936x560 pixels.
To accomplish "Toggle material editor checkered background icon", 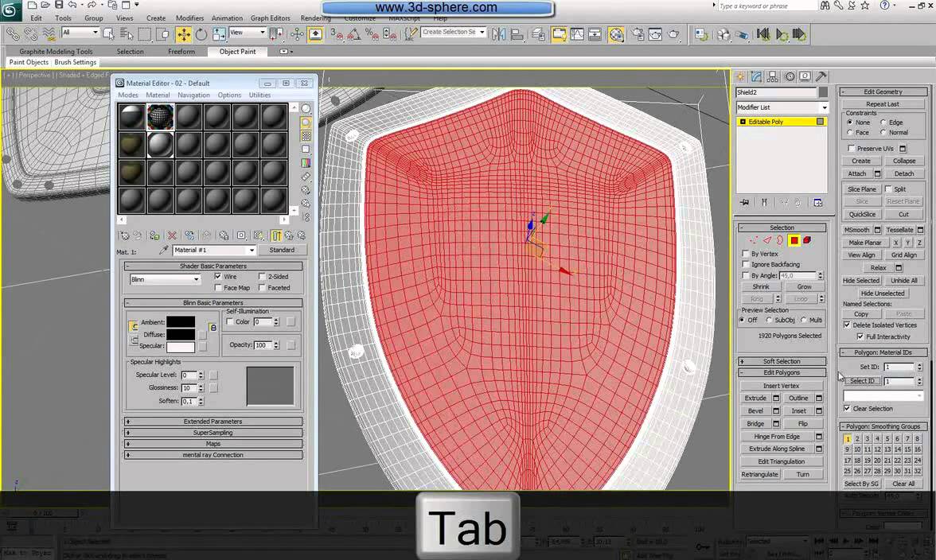I will [306, 137].
